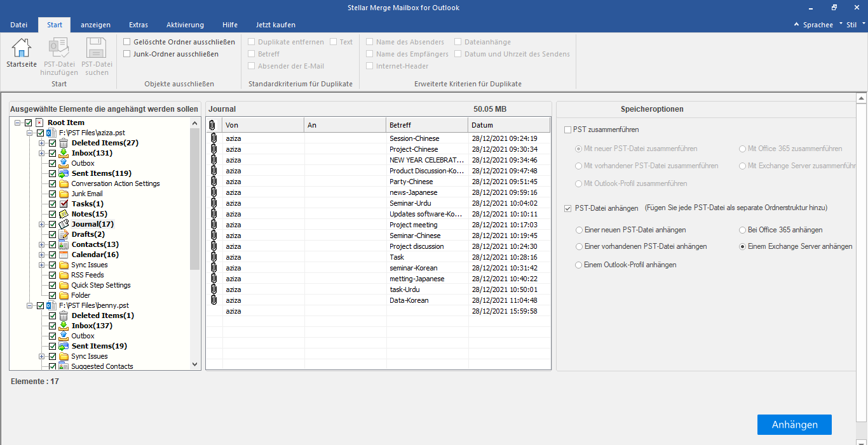Click the Startseite house icon

[x=22, y=48]
